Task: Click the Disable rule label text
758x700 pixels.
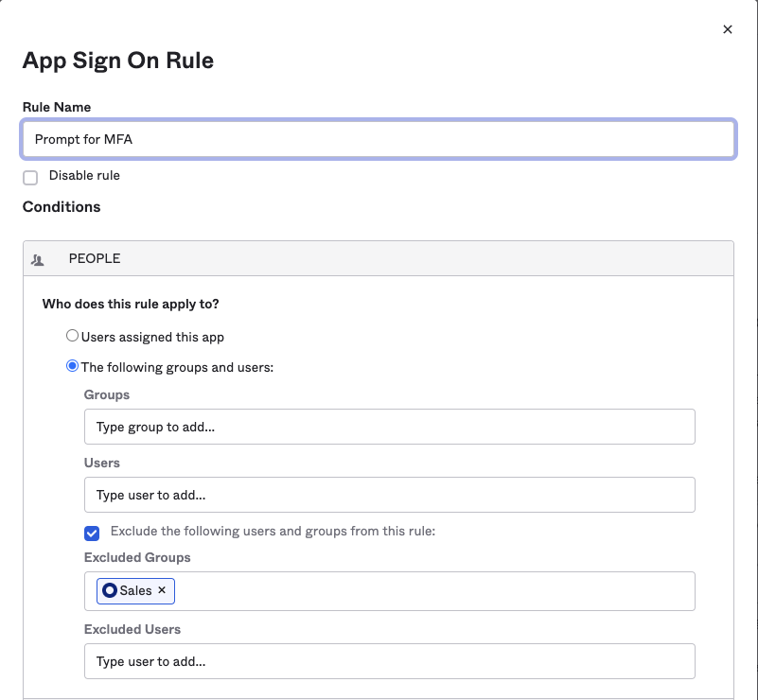Action: (x=84, y=176)
